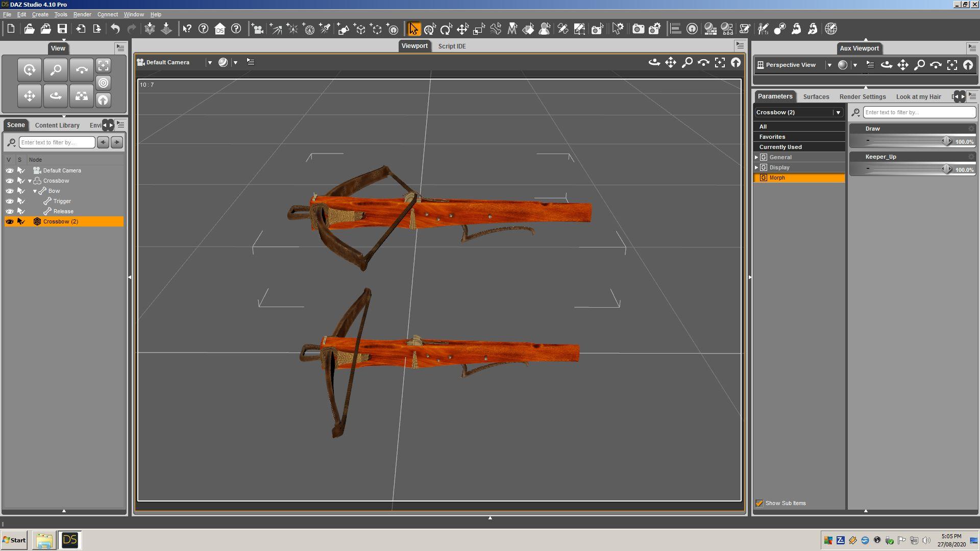The width and height of the screenshot is (980, 551).
Task: Toggle visibility of Default Camera node
Action: 10,170
